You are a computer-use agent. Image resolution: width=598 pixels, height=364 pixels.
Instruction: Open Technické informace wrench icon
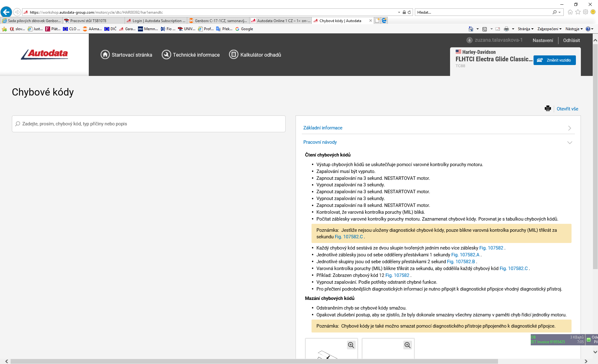[166, 55]
